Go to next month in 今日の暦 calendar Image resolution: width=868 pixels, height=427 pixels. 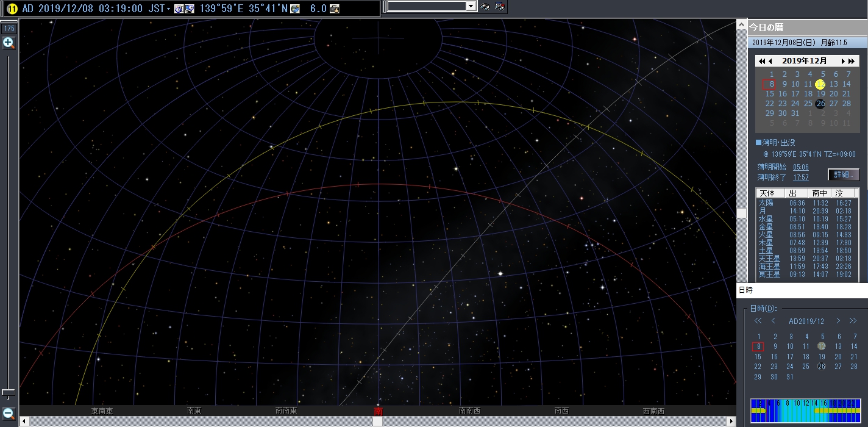[843, 61]
